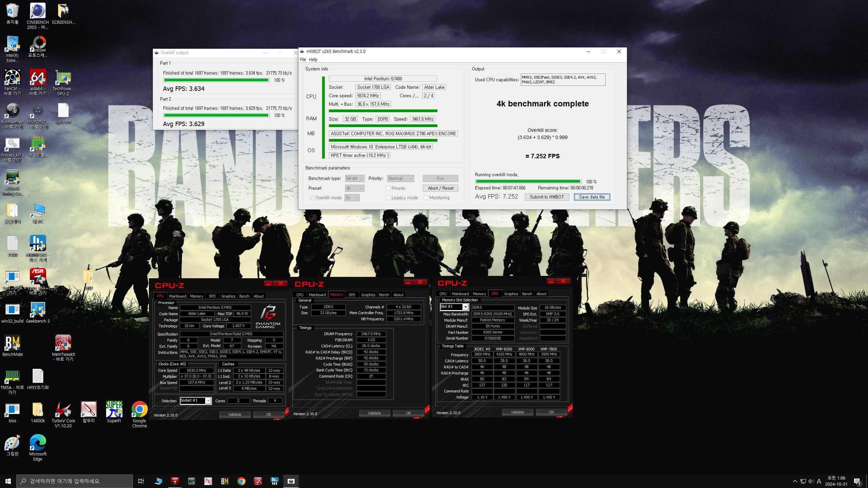The image size is (868, 488).
Task: Toggle Legacy mode checkbox
Action: (x=388, y=198)
